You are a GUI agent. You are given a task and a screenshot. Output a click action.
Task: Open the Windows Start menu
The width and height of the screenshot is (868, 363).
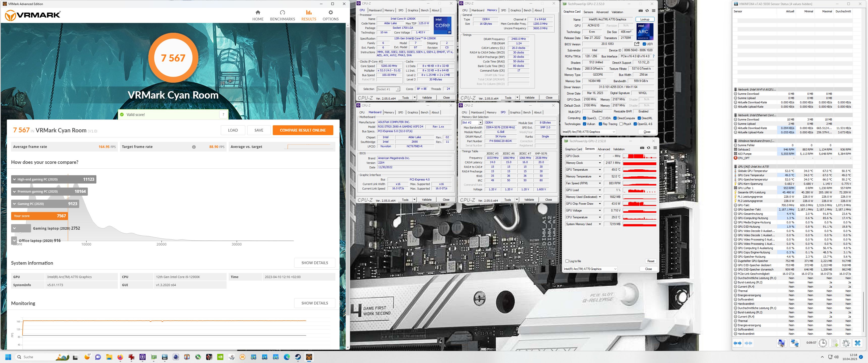8,357
